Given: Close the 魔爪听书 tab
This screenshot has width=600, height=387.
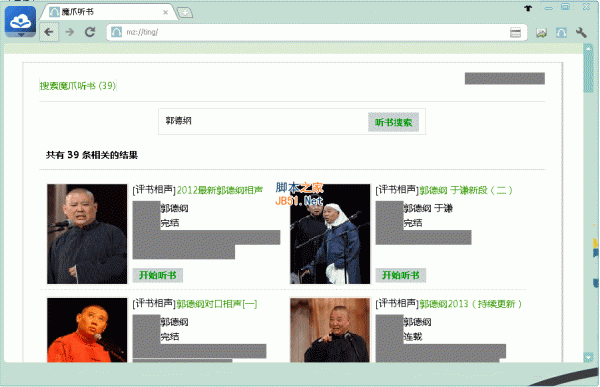Looking at the screenshot, I should pyautogui.click(x=165, y=12).
